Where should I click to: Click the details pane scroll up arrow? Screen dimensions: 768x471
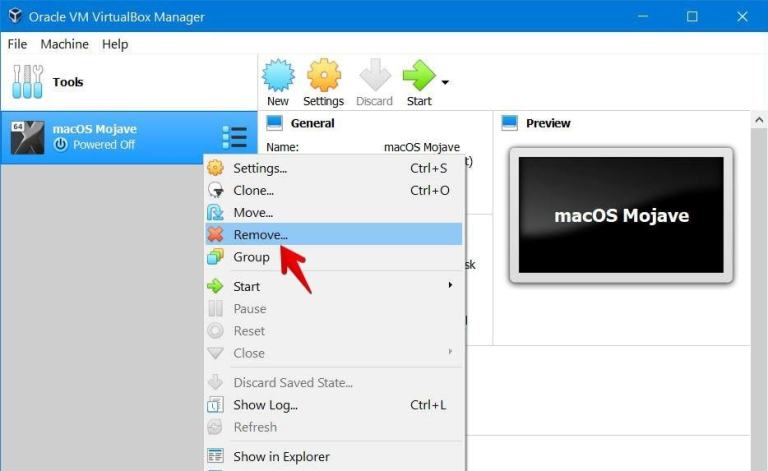point(759,120)
